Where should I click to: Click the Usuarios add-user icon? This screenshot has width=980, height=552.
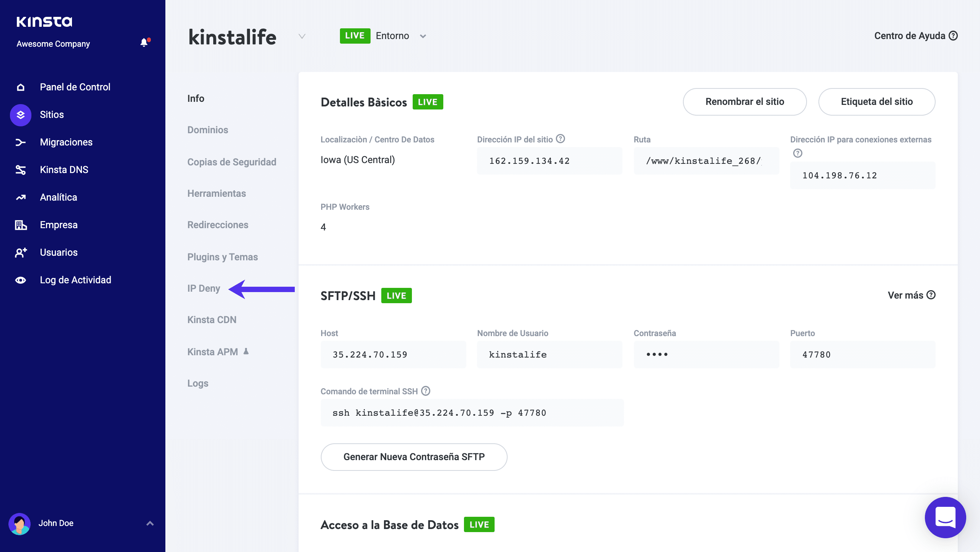click(x=21, y=253)
